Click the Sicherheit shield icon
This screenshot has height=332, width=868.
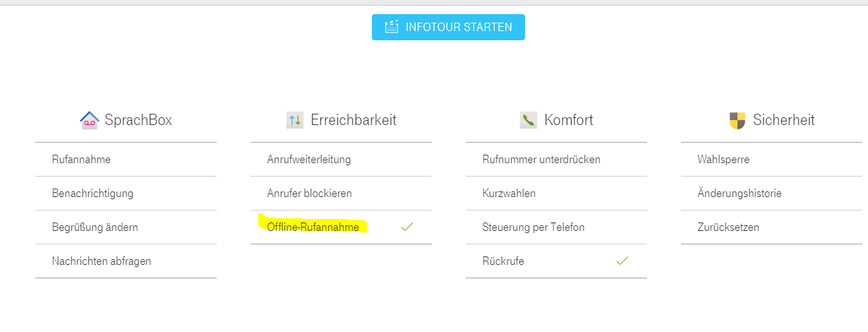737,121
